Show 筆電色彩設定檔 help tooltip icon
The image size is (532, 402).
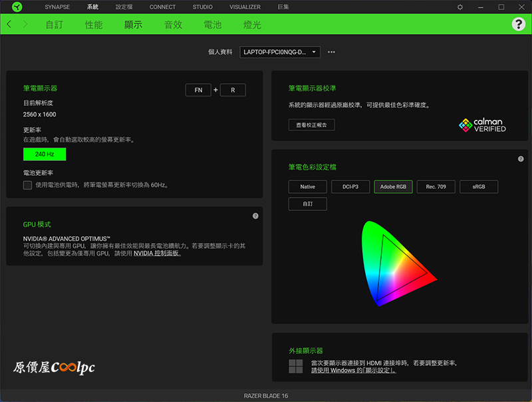coord(521,159)
